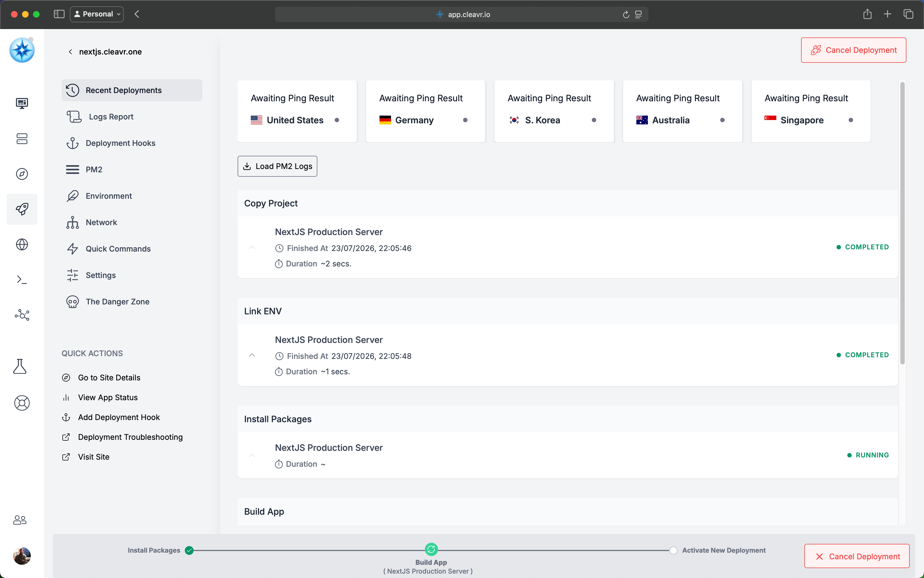Click Visit Site link

tap(86, 457)
